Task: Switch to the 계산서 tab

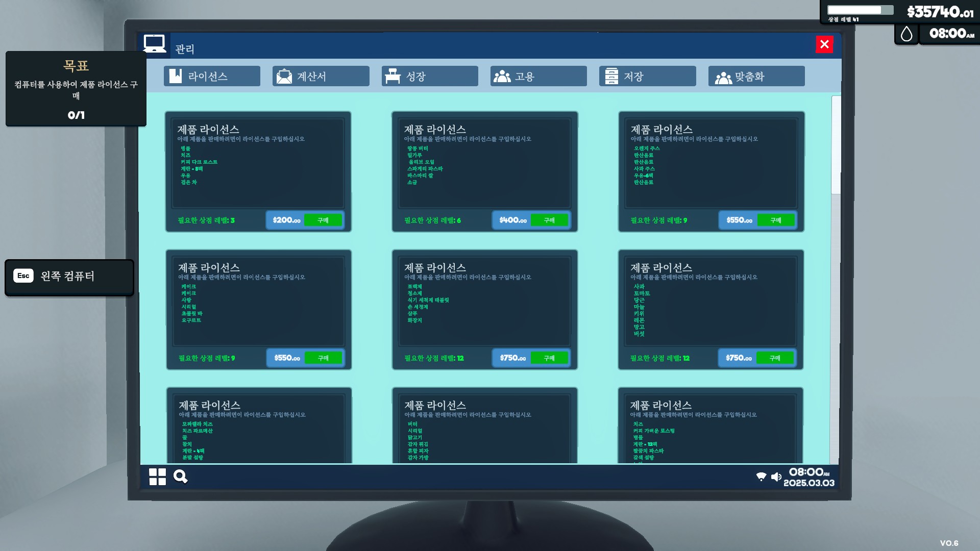Action: pos(321,76)
